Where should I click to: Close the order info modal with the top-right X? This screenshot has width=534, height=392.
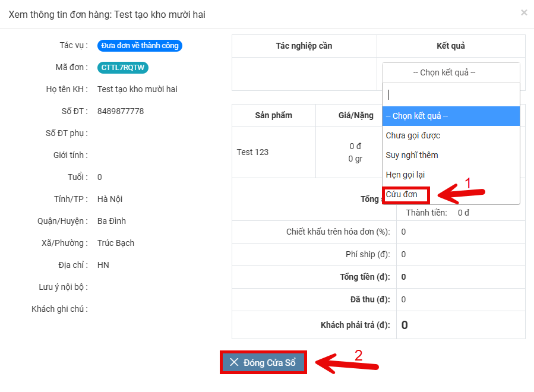[x=523, y=12]
